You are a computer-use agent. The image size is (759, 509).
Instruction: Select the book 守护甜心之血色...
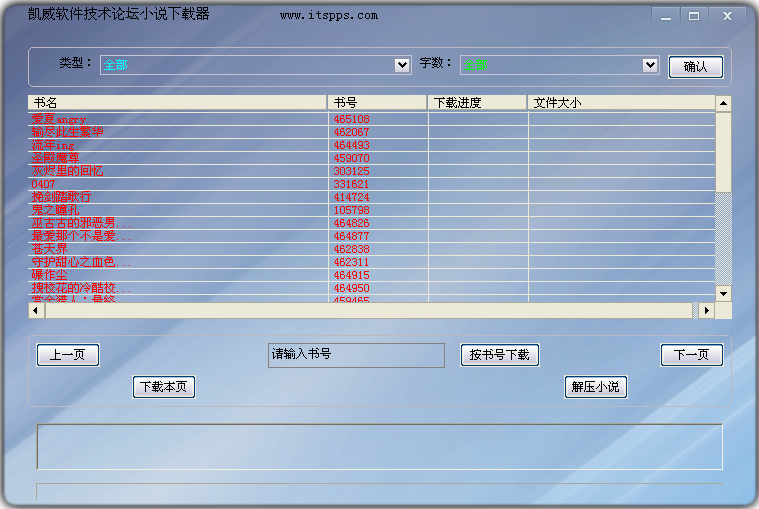81,262
